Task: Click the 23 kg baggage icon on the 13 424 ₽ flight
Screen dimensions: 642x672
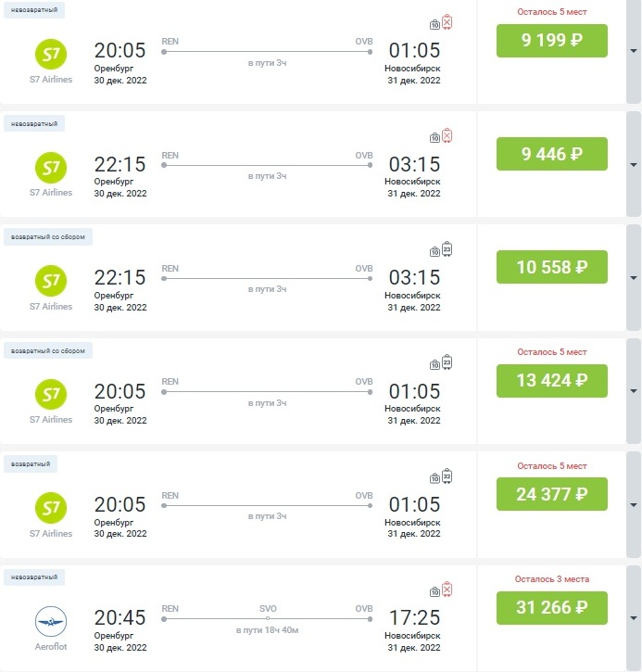Action: [447, 362]
